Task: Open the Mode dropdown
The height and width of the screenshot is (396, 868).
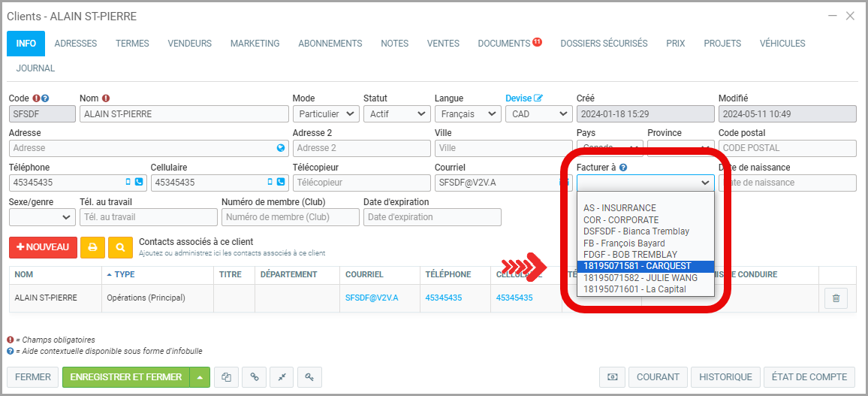Action: (x=325, y=114)
